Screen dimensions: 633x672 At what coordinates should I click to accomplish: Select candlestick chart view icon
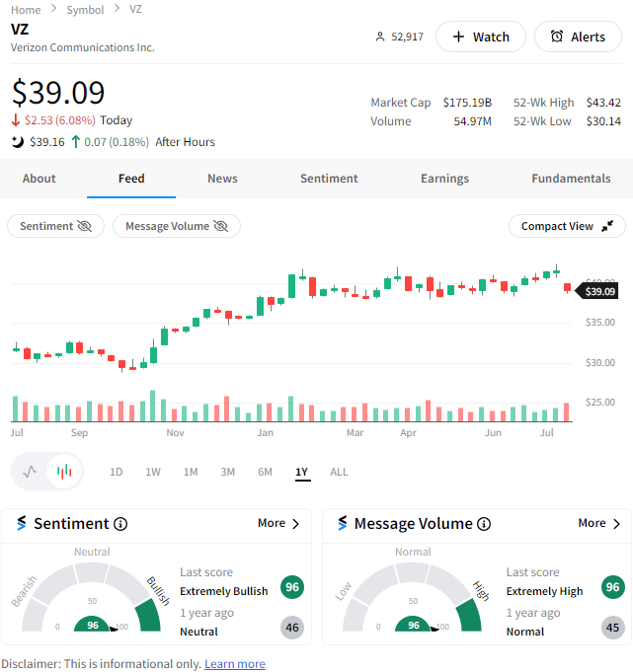[64, 472]
